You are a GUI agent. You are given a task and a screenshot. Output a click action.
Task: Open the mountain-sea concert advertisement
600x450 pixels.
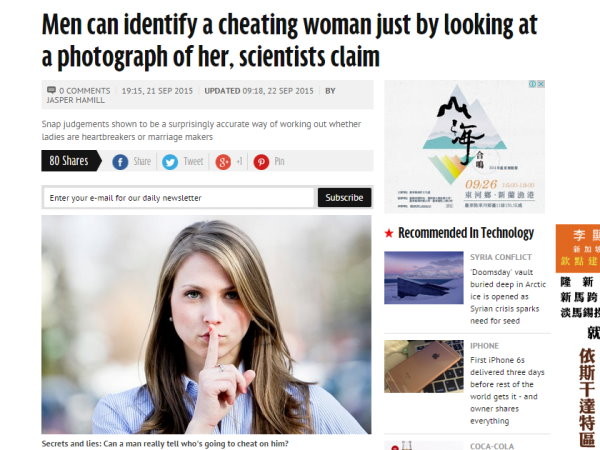465,147
